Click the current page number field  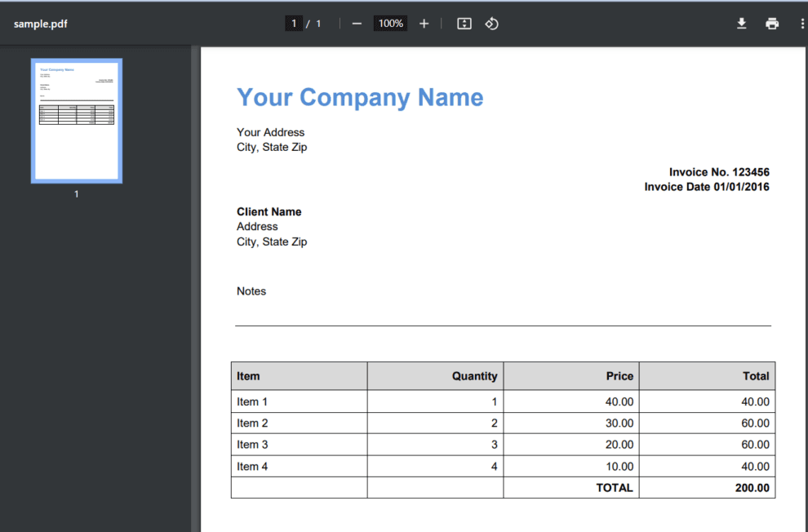point(293,23)
